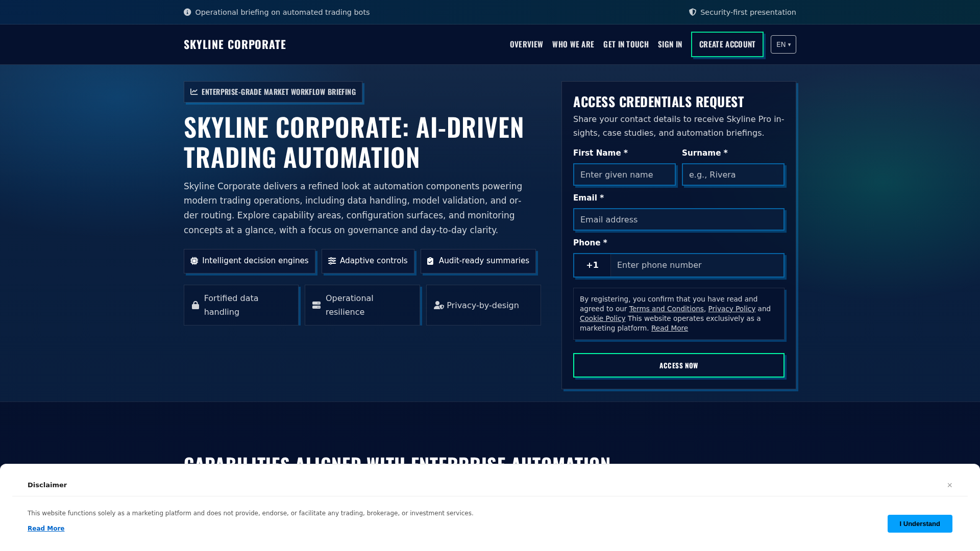Viewport: 980px width, 551px height.
Task: Click the Privacy-by-design card
Action: tap(483, 305)
